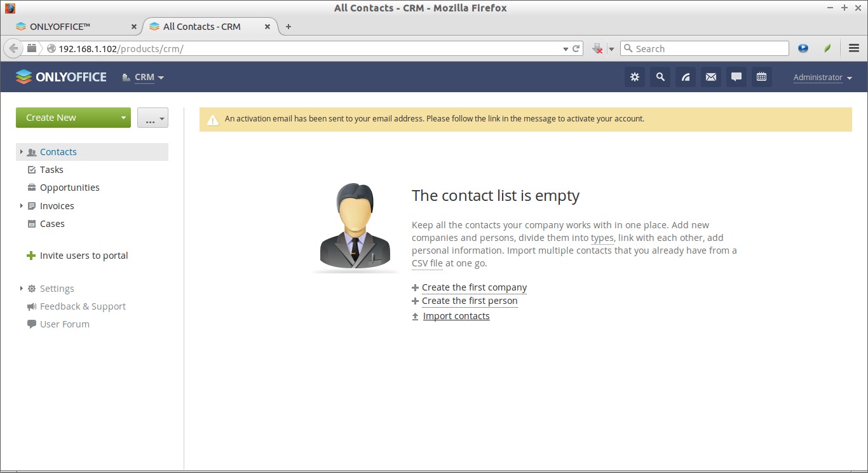Click the 'CSV file' link in description
This screenshot has width=868, height=473.
click(x=427, y=263)
